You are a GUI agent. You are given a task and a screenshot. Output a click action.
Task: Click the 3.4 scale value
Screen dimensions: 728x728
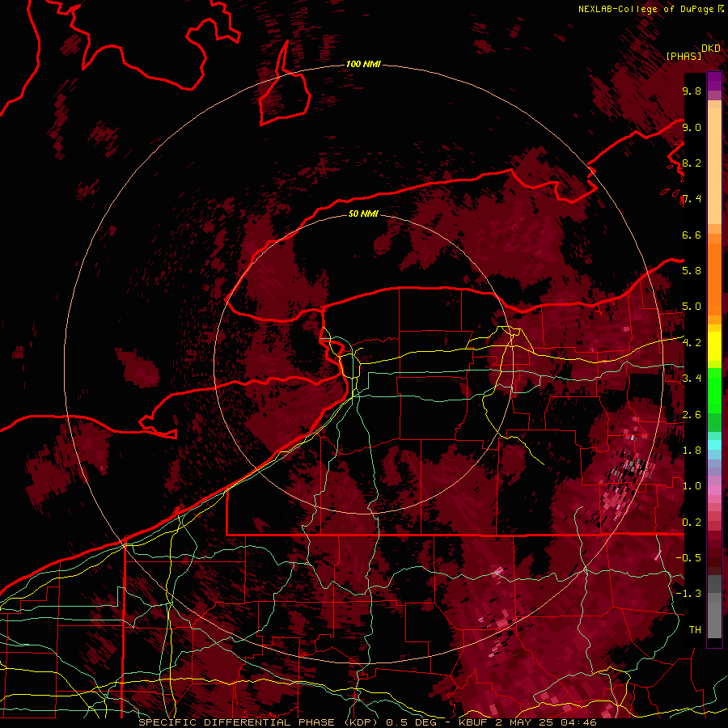tap(692, 379)
